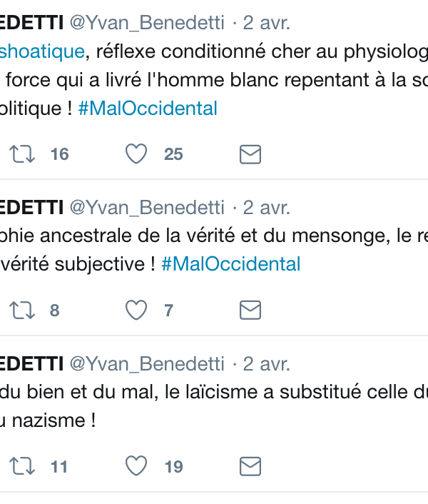Click the envelope icon on the third tweet

[x=250, y=467]
